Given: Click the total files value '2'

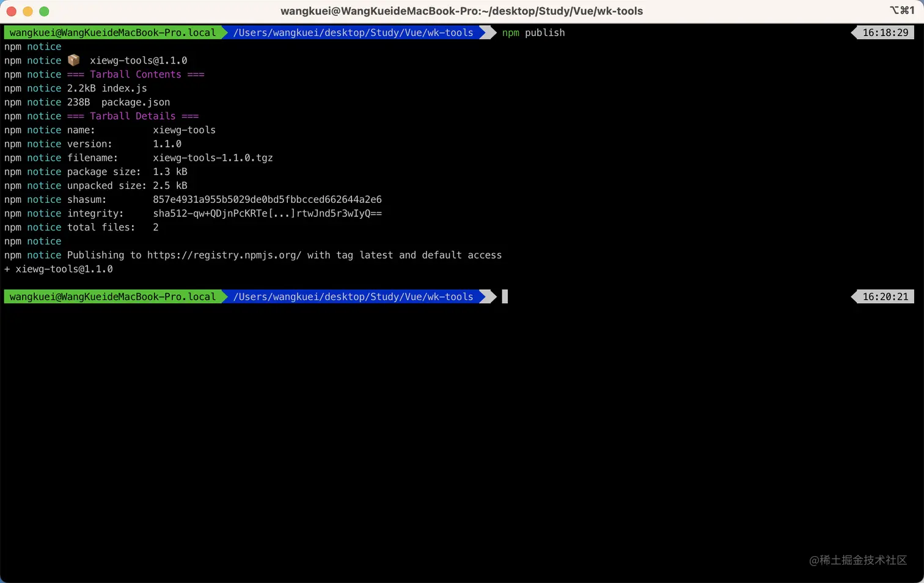Looking at the screenshot, I should (x=156, y=227).
